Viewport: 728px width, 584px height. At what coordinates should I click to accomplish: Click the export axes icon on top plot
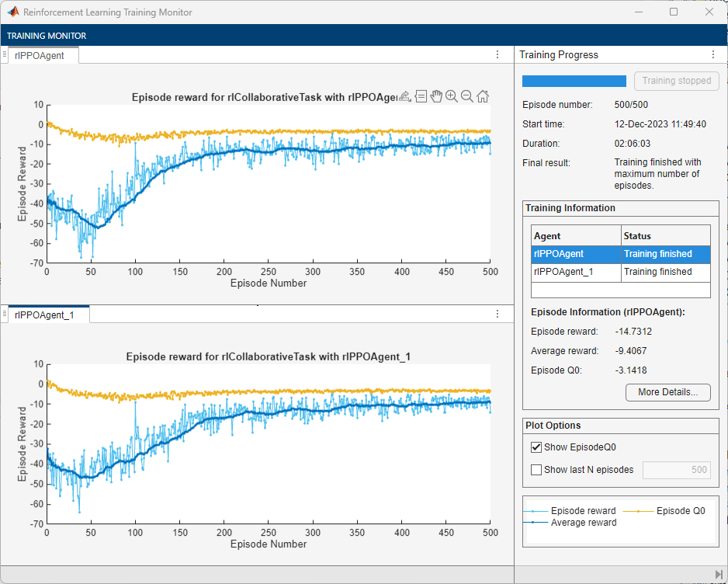404,96
